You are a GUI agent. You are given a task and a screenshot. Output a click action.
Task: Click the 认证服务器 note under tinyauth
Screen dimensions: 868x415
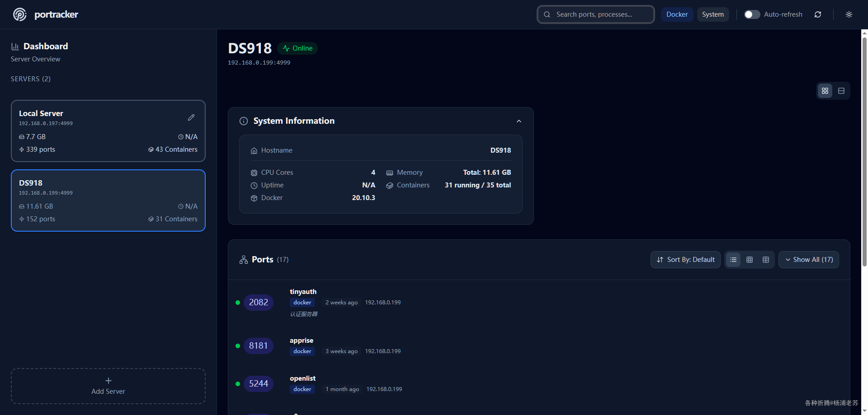pyautogui.click(x=304, y=314)
